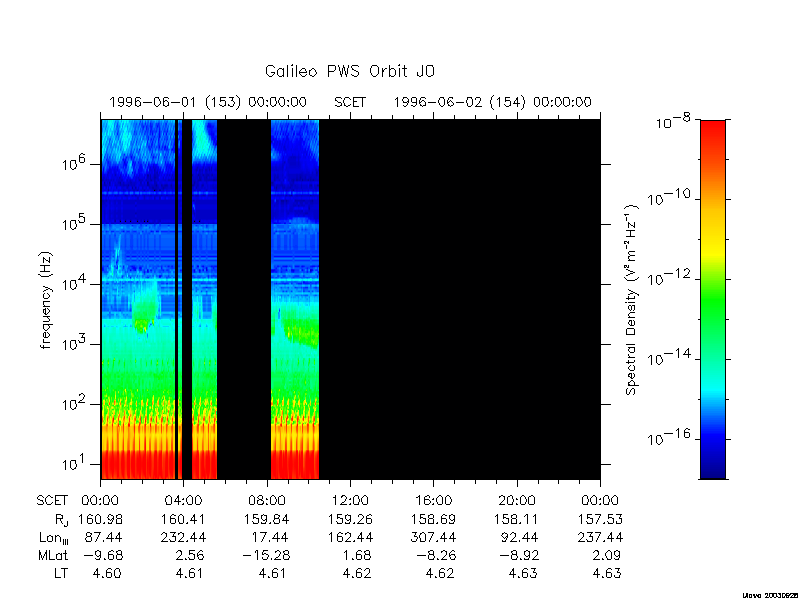Click the longitude value 92.44
Image resolution: width=800 pixels, height=600 pixels.
520,537
